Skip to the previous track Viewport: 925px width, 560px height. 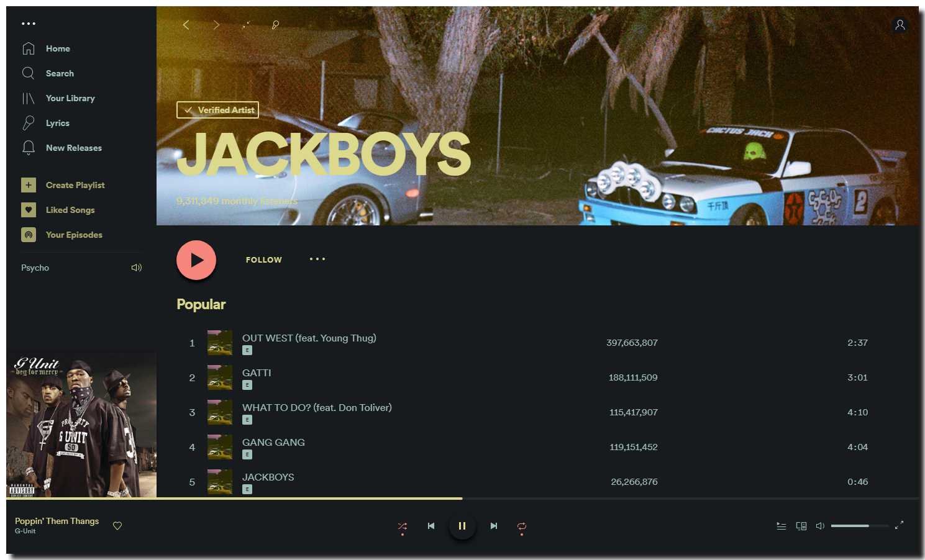point(431,526)
